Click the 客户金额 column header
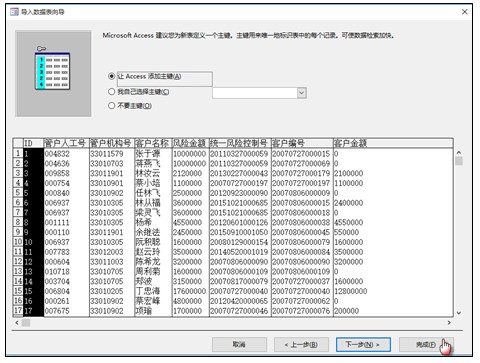The height and width of the screenshot is (363, 480). click(x=393, y=143)
